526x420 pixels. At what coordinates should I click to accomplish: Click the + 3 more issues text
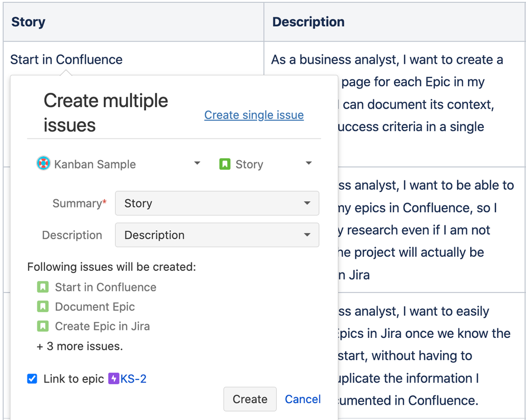pyautogui.click(x=80, y=346)
